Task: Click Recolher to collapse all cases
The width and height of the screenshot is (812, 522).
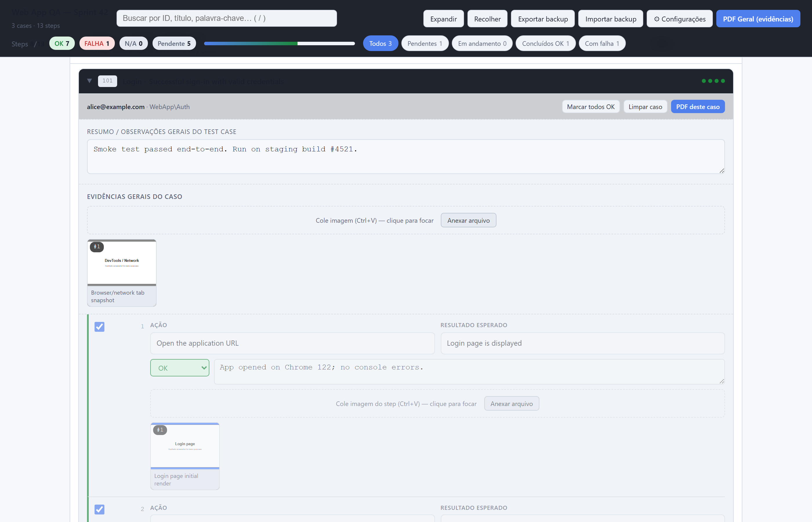Action: pyautogui.click(x=487, y=19)
